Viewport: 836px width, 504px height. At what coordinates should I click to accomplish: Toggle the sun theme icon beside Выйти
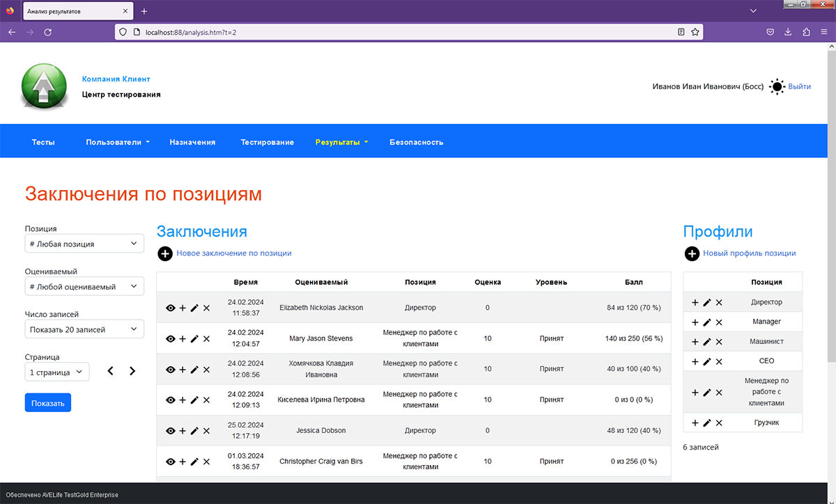click(777, 87)
